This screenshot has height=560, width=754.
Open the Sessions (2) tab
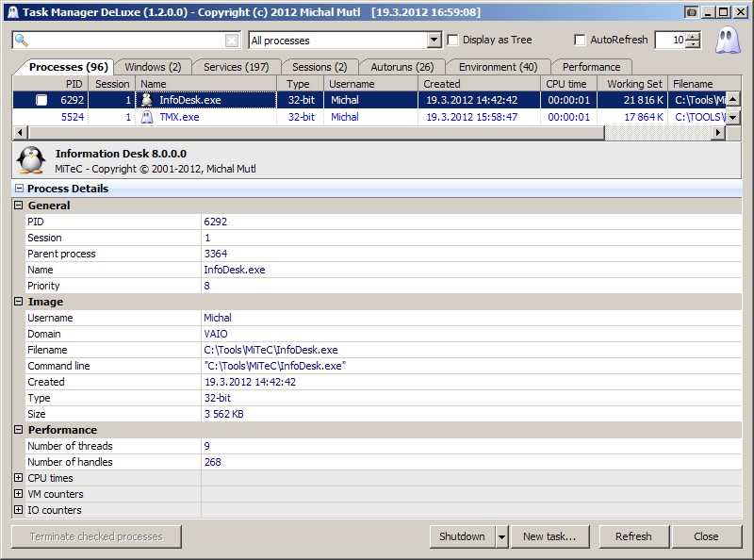pyautogui.click(x=320, y=67)
